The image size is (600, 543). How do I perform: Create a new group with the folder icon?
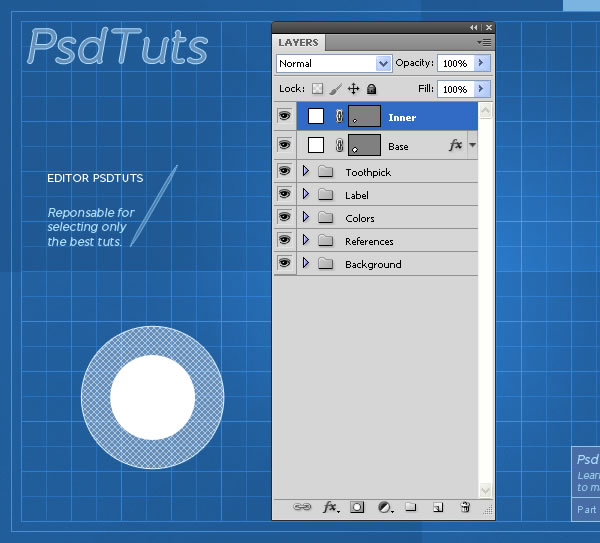click(x=411, y=507)
